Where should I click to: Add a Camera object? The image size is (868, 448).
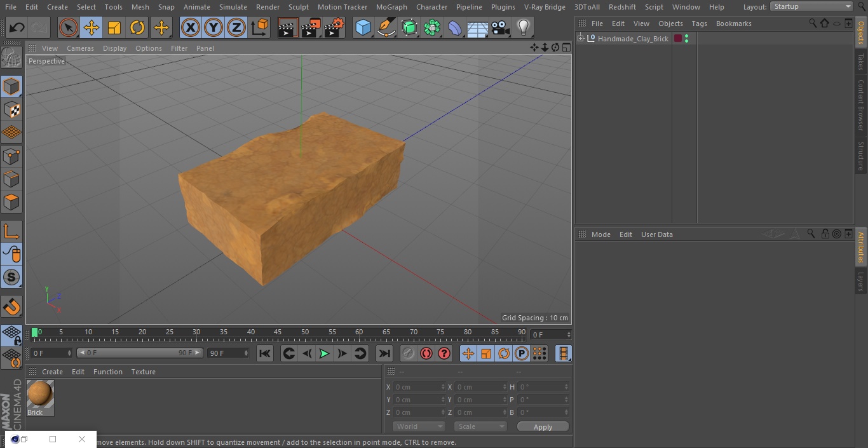pos(501,28)
